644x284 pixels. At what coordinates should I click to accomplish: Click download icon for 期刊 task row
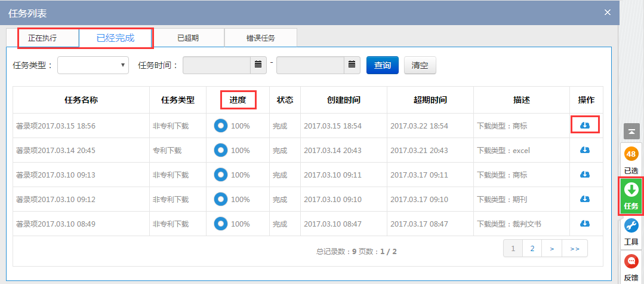(585, 199)
